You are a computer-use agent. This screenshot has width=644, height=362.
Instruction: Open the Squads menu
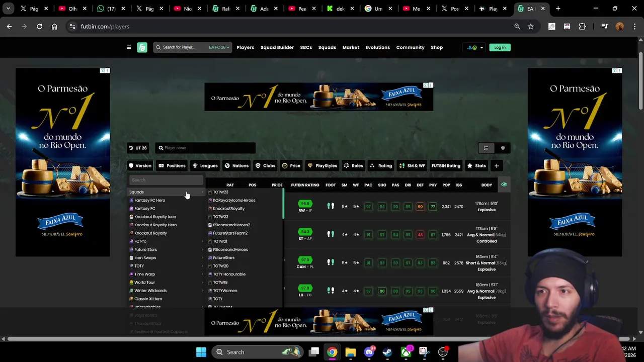click(327, 47)
